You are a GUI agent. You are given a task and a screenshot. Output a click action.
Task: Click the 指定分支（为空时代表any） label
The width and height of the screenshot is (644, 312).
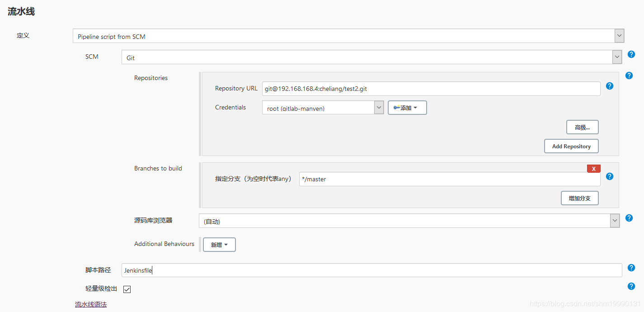tap(254, 179)
